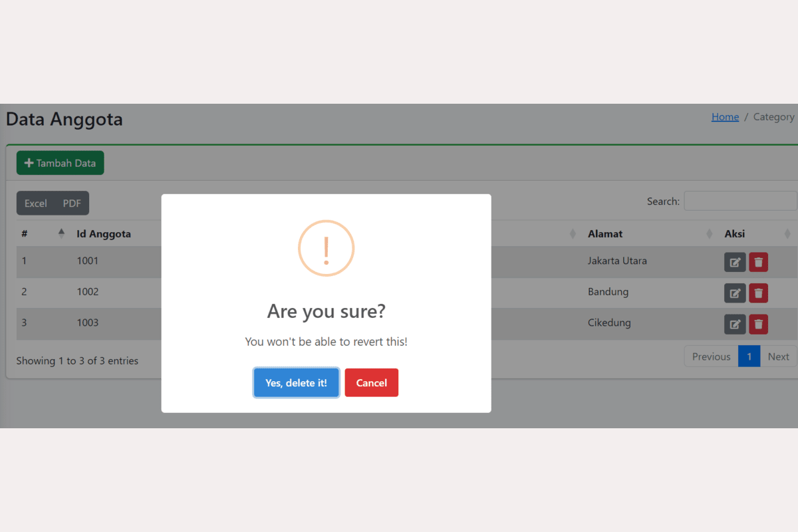Click the edit icon for Jakarta Utara row
798x532 pixels.
[735, 262]
